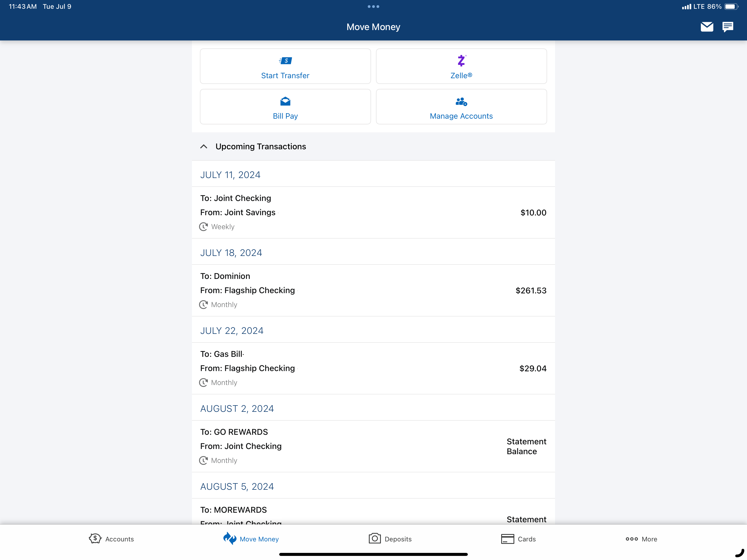The width and height of the screenshot is (747, 560).
Task: Tap the 'To: MOREWARDS' line
Action: pos(233,510)
